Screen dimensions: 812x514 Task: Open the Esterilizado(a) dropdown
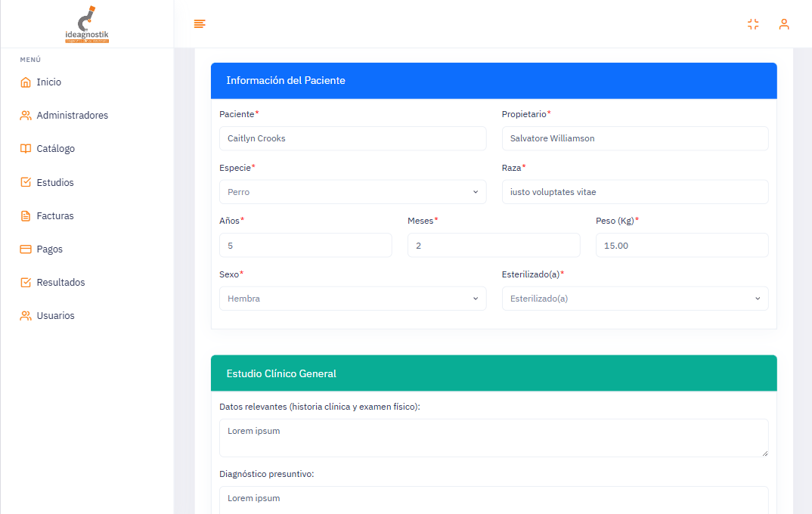click(x=634, y=299)
